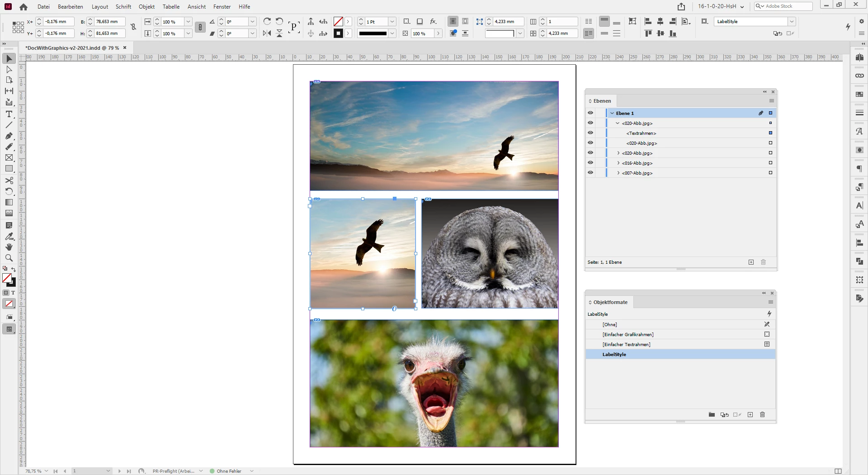Click the fill color swatch in toolbox
This screenshot has height=475, width=868.
tap(6, 278)
